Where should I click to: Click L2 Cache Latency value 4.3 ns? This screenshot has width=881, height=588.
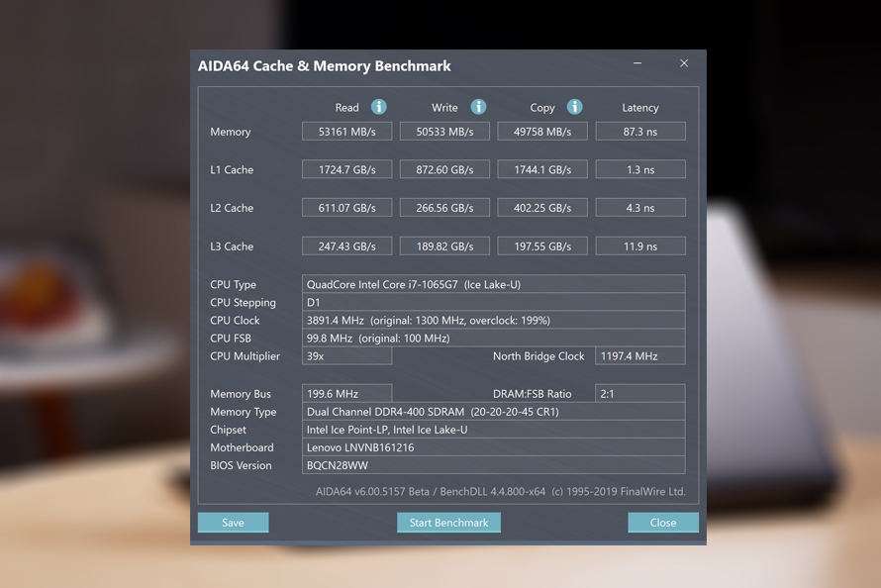click(639, 208)
